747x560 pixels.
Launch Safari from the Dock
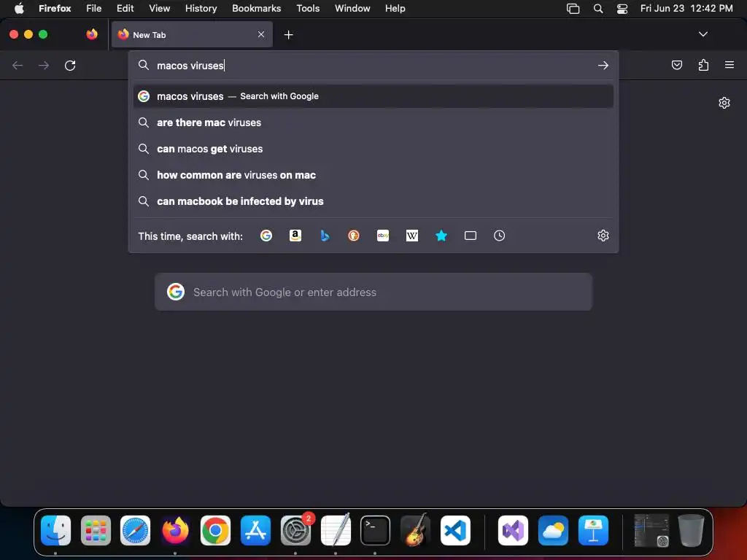135,530
